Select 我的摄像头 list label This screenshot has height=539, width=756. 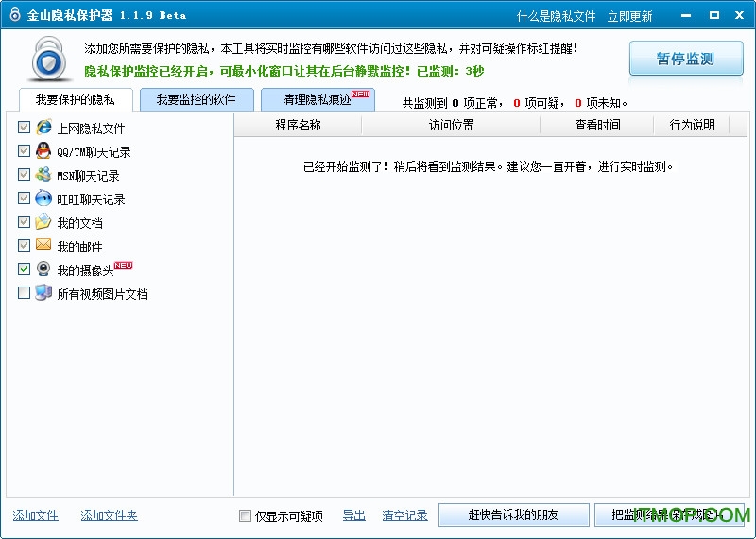85,270
